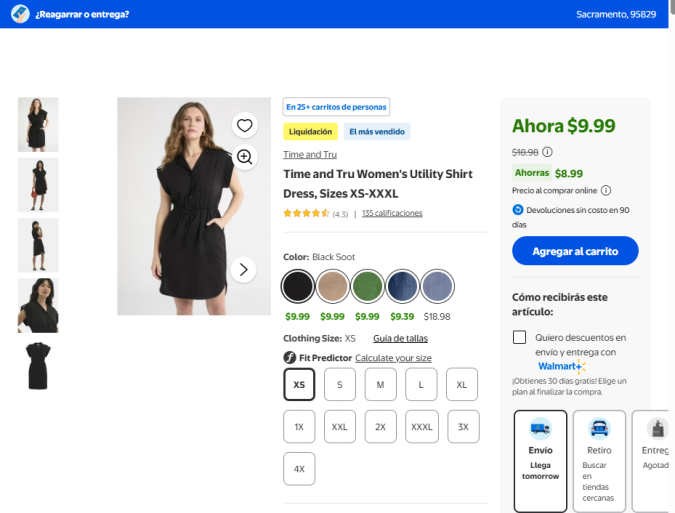Click the product title Time and Tru Women's Utility Shirt Dress
This screenshot has width=675, height=513.
378,184
